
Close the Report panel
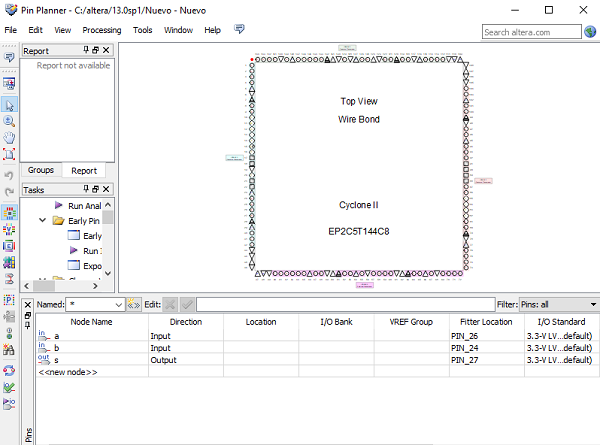[x=106, y=50]
